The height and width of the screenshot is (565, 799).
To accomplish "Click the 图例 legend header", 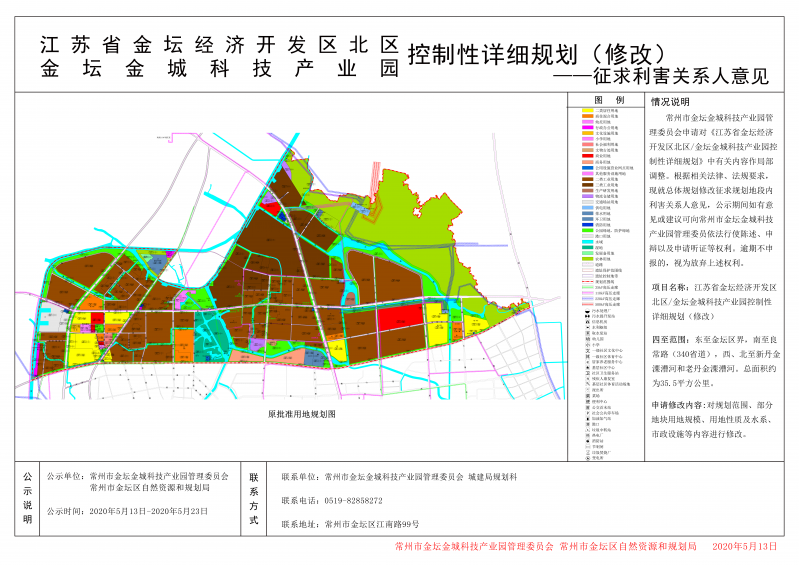I will [609, 100].
